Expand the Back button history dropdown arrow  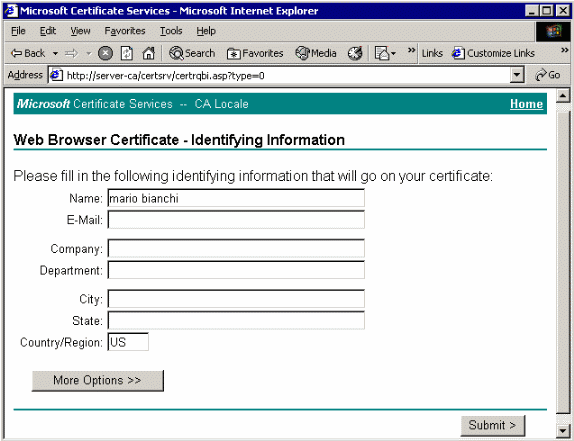[x=55, y=53]
